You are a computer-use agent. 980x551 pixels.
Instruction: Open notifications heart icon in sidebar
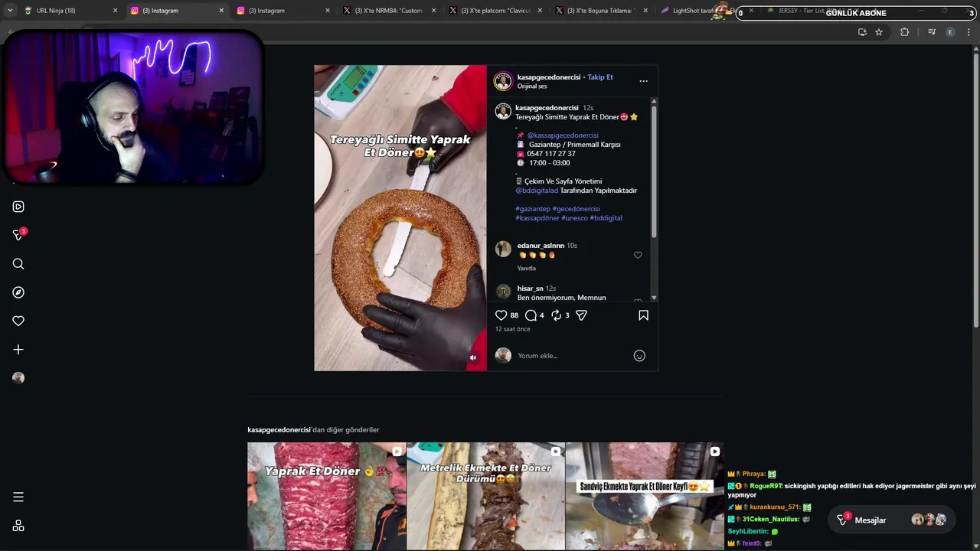coord(18,321)
